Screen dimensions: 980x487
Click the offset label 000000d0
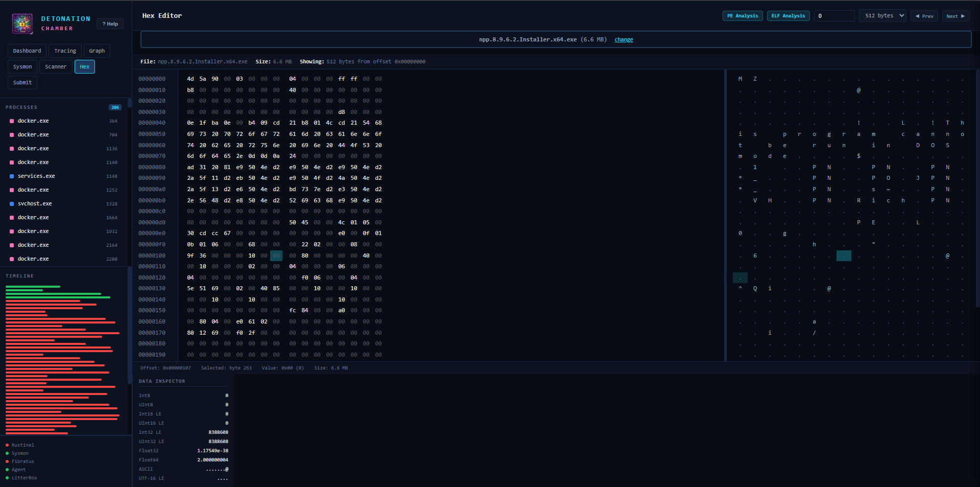pos(152,222)
